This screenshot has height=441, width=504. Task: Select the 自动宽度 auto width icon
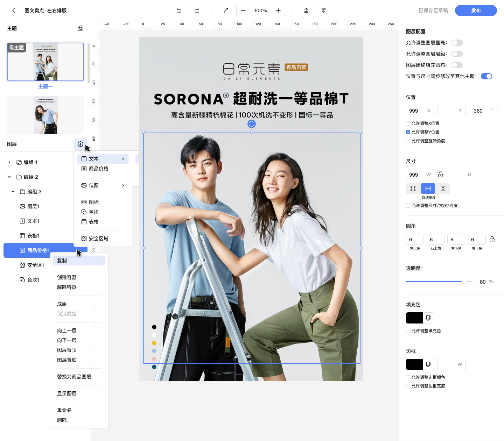428,189
